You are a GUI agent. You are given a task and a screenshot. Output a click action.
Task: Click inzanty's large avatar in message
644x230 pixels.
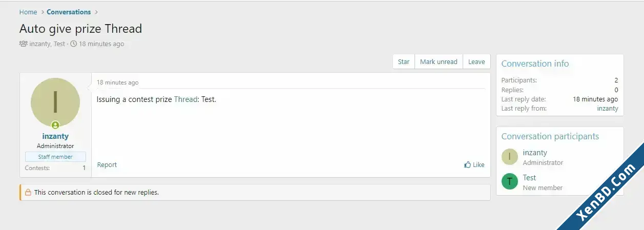click(x=55, y=102)
